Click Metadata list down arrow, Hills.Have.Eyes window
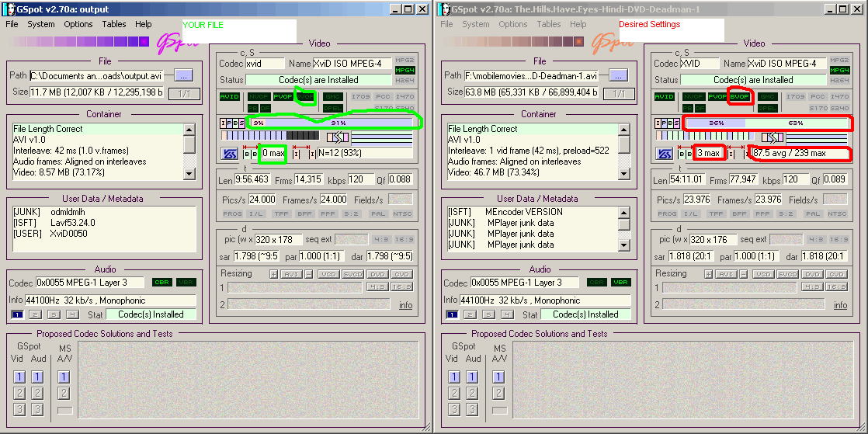868x434 pixels. [624, 245]
